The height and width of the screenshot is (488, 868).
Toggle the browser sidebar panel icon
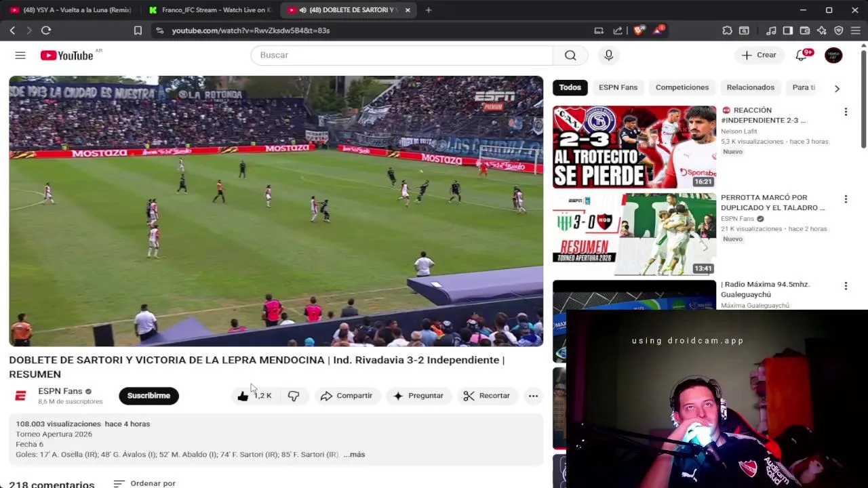tap(788, 30)
